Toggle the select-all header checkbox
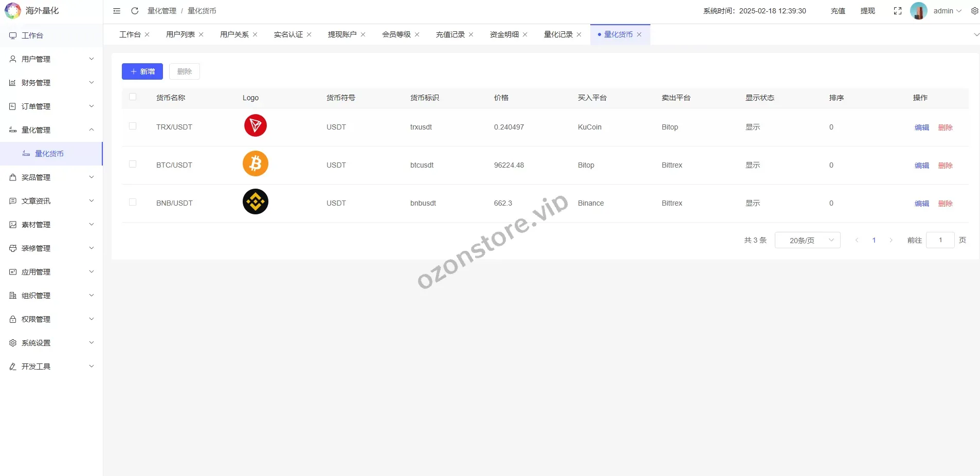 (133, 97)
